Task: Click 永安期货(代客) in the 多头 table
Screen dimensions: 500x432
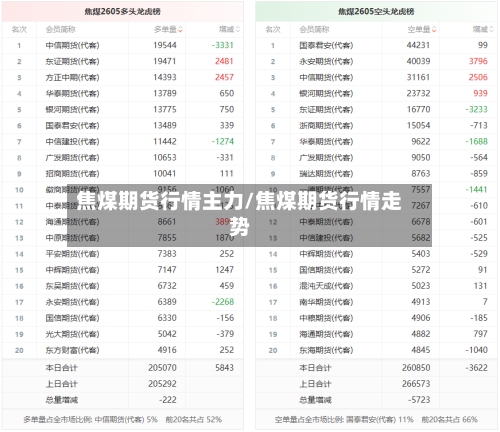Action: pos(72,302)
